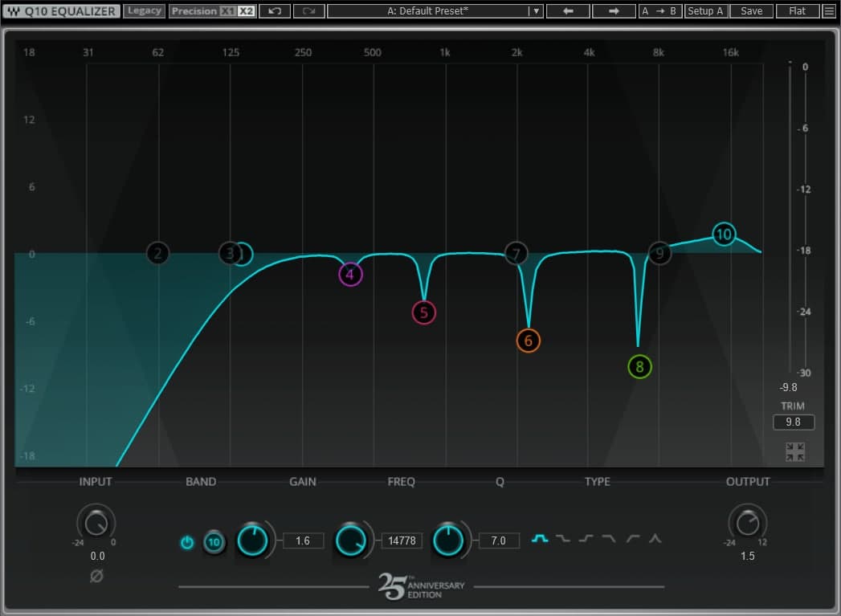Enable Legacy mode

(145, 11)
